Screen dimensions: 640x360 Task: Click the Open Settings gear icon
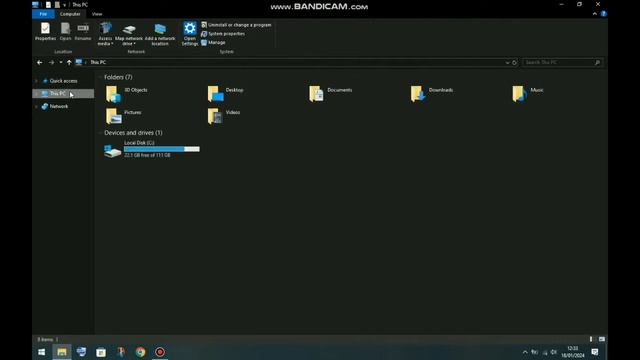pos(190,28)
